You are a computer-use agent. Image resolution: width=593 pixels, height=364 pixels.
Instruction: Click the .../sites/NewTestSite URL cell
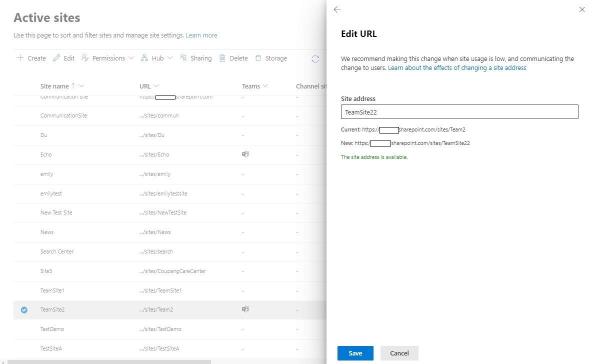tap(163, 212)
